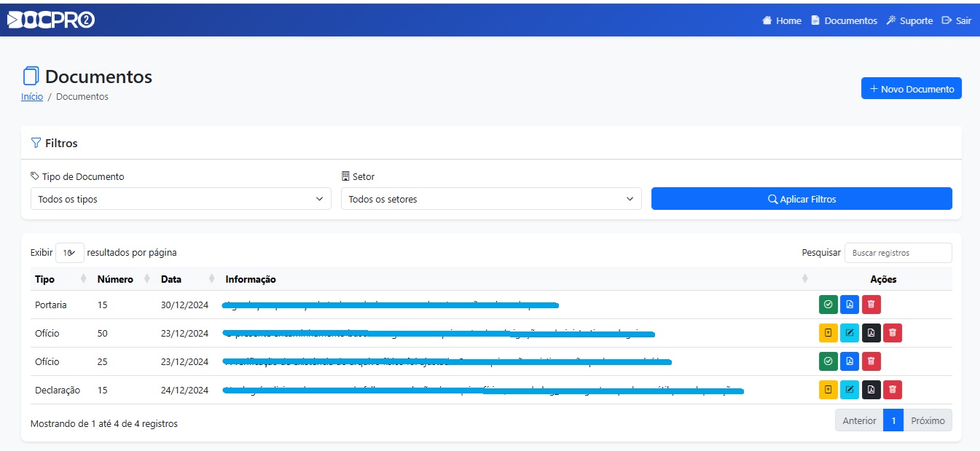980x451 pixels.
Task: Go to Home in the top navigation
Action: click(782, 20)
